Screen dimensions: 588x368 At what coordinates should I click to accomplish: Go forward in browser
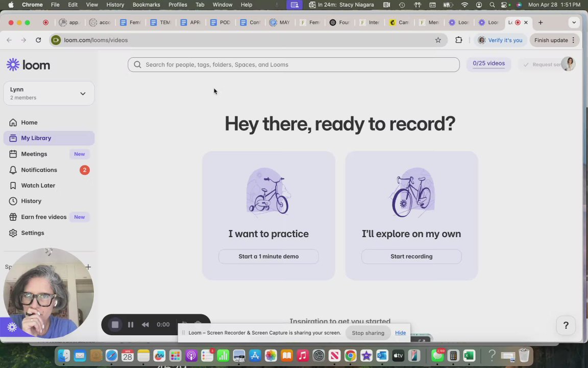[x=23, y=40]
